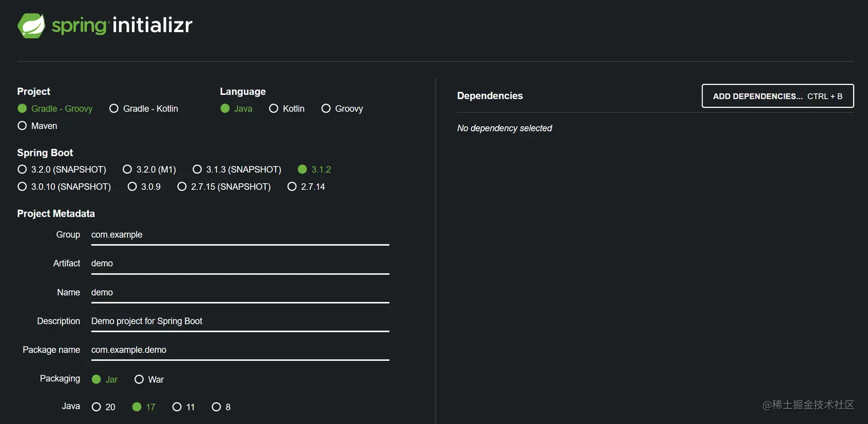Click the Package name input field
Viewport: 868px width, 424px height.
[x=240, y=350]
